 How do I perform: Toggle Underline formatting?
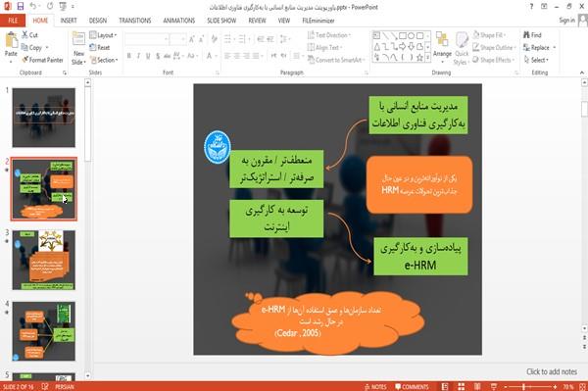click(148, 56)
